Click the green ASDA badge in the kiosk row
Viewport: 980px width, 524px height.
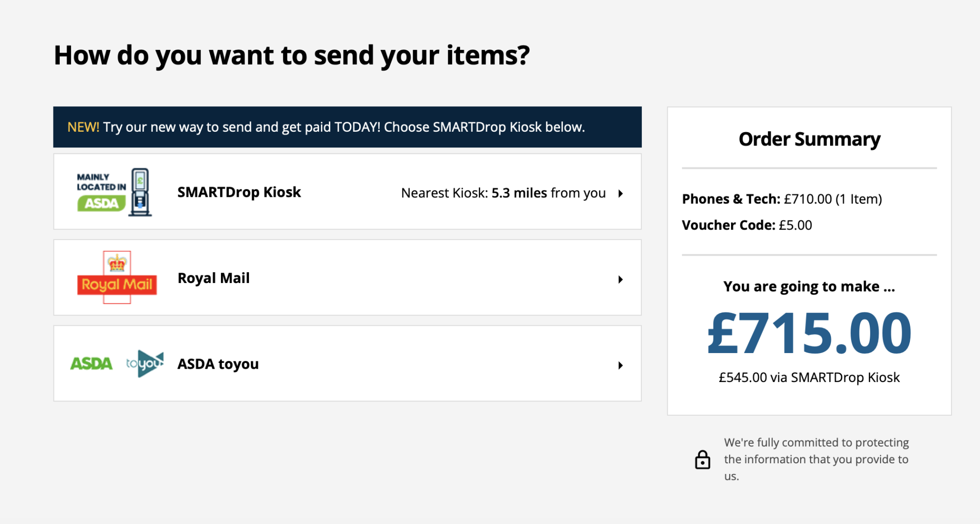[x=101, y=203]
